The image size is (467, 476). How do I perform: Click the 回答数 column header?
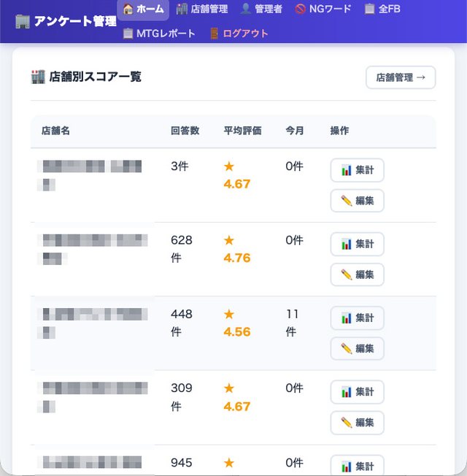click(185, 131)
